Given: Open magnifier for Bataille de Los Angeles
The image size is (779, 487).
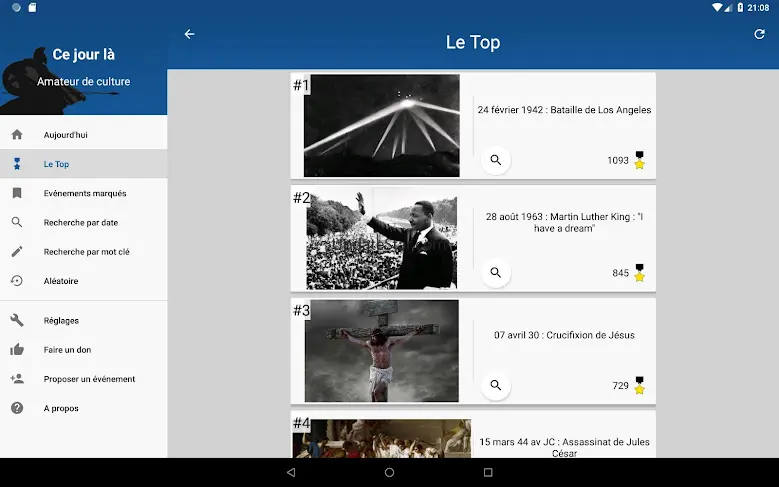Looking at the screenshot, I should pyautogui.click(x=495, y=160).
